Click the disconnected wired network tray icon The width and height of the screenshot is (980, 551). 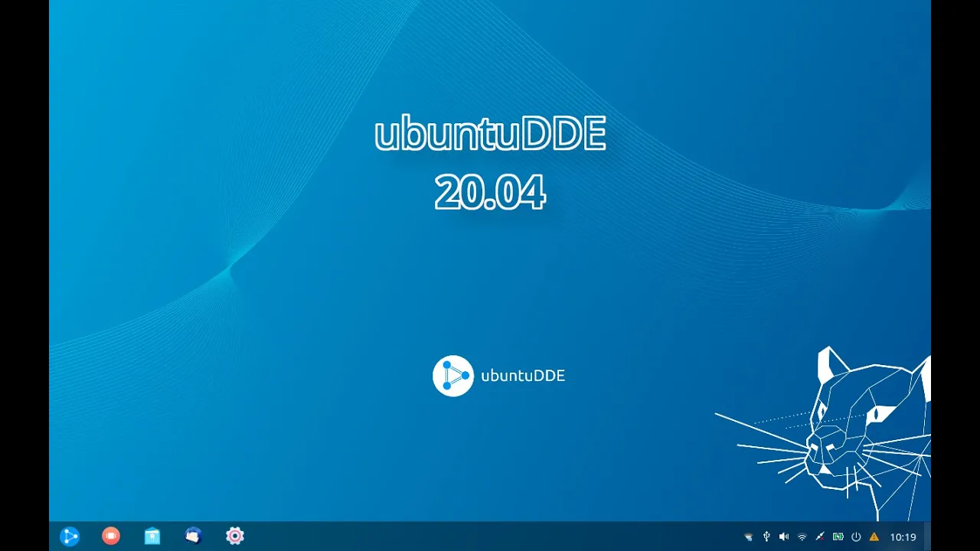(x=820, y=537)
